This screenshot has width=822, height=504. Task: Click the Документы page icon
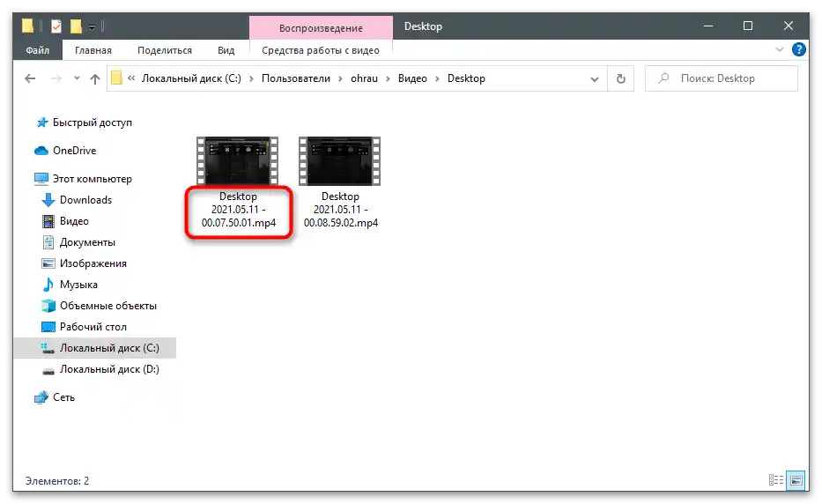coord(48,242)
